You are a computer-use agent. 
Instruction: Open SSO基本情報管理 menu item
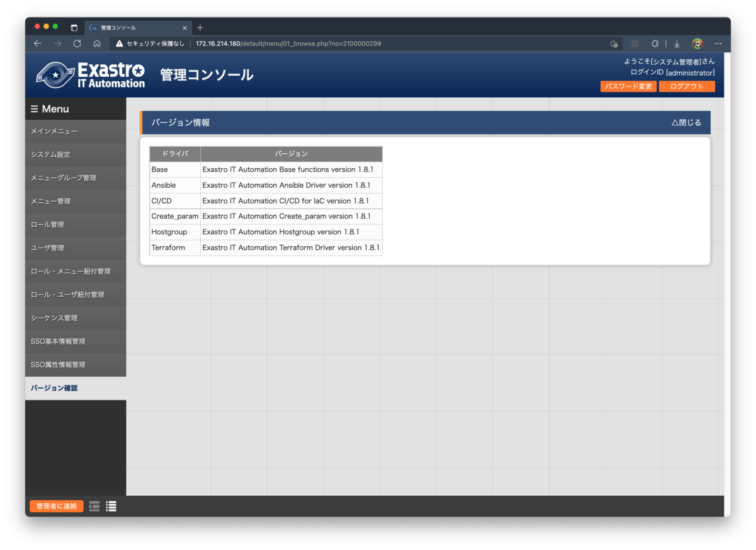pyautogui.click(x=76, y=341)
